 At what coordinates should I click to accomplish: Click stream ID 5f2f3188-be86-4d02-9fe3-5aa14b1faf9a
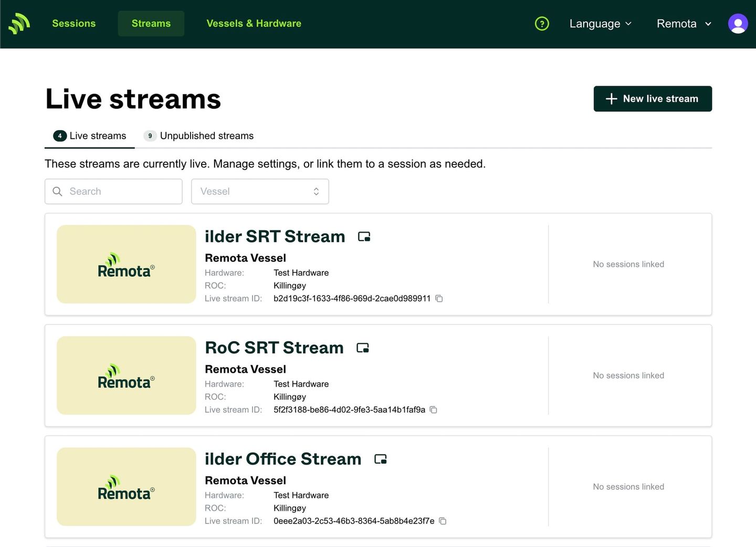pos(349,410)
